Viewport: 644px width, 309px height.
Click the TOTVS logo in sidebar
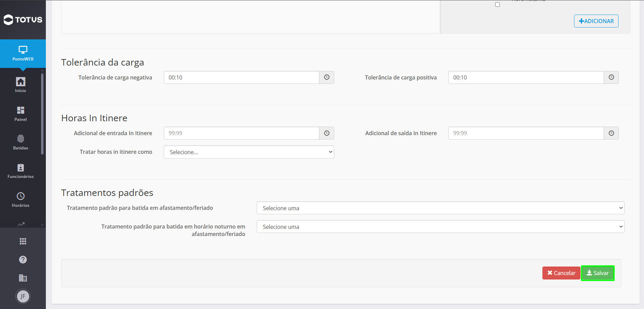pyautogui.click(x=23, y=20)
